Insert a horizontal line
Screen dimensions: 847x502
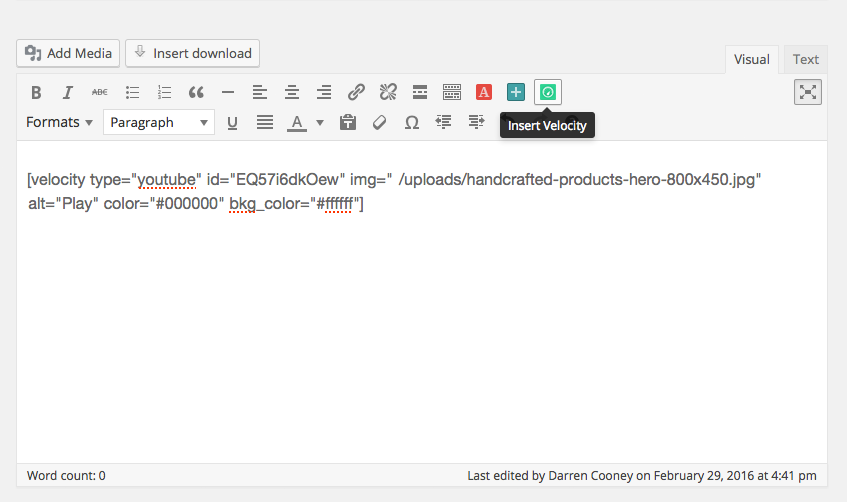tap(228, 92)
